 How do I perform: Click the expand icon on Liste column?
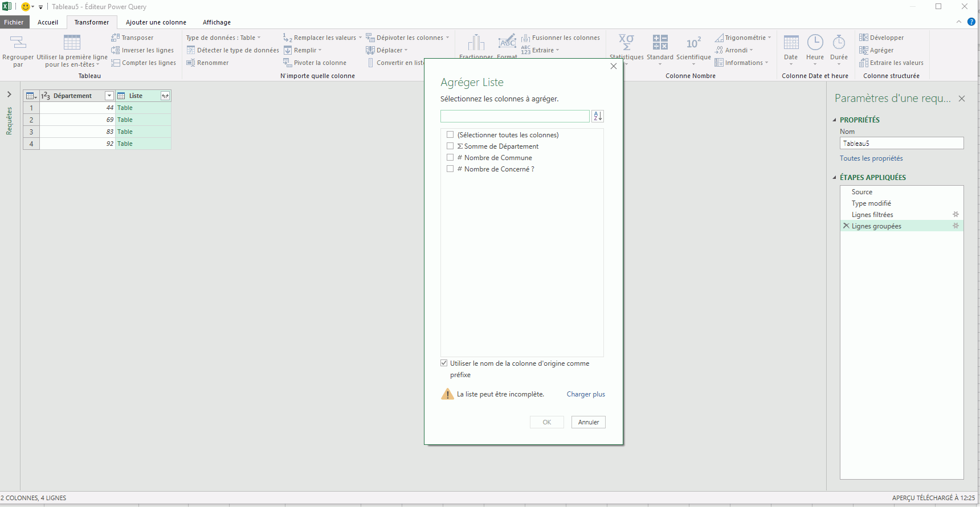[165, 96]
